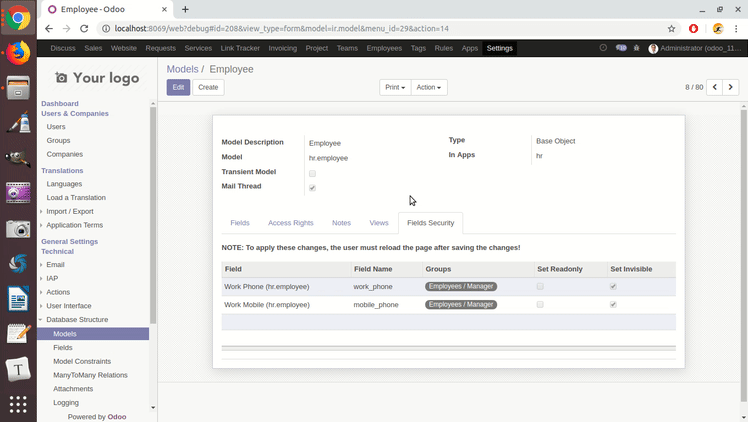Launch Firefox from the dock
The width and height of the screenshot is (748, 422).
tap(18, 53)
